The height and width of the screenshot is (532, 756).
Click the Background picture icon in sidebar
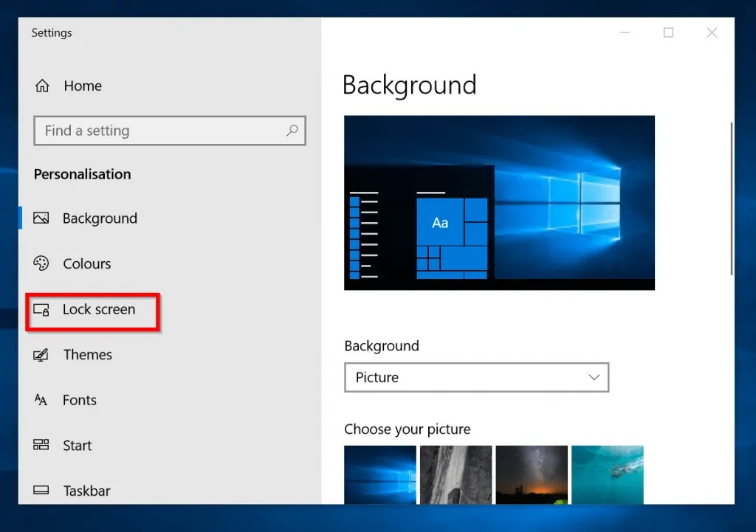coord(42,218)
